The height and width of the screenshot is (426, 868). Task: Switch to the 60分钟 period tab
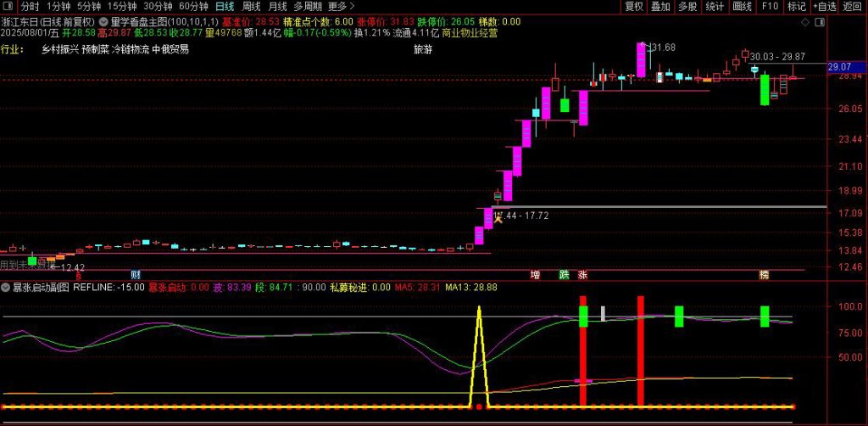pyautogui.click(x=194, y=6)
